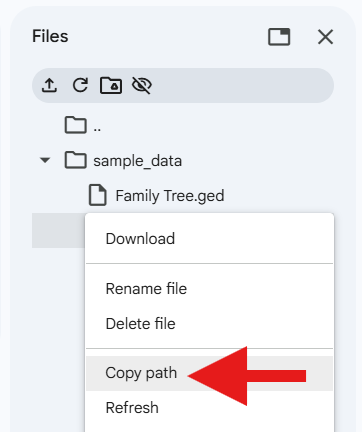Close the Files panel
The image size is (362, 432).
point(325,37)
